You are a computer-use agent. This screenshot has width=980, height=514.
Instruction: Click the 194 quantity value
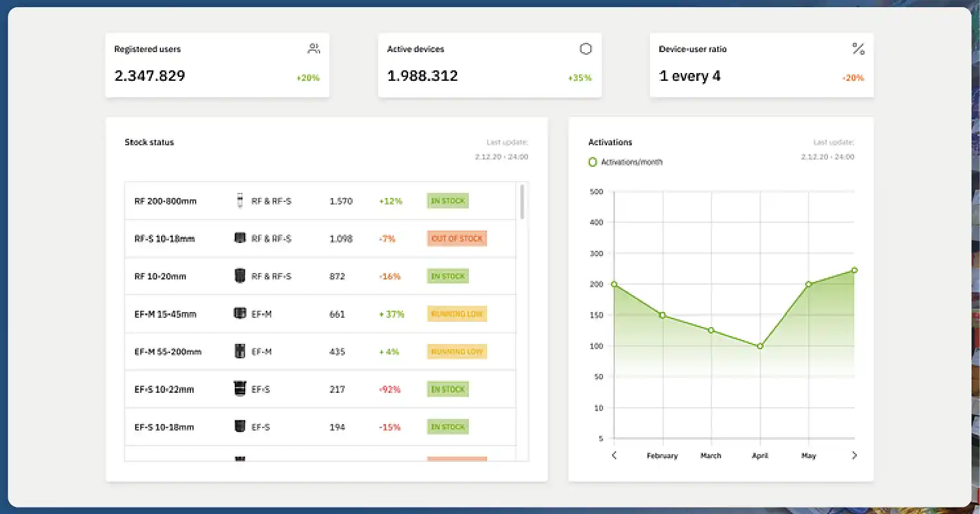coord(337,427)
